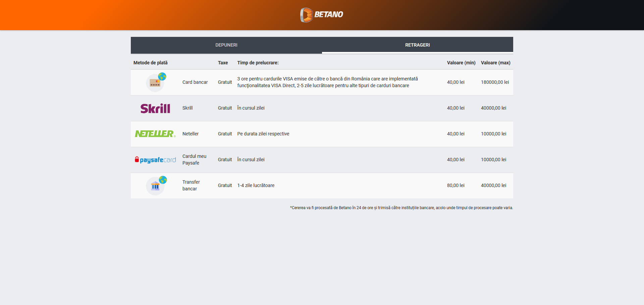
Task: Select the 'Card bancar' payment method label
Action: 195,82
